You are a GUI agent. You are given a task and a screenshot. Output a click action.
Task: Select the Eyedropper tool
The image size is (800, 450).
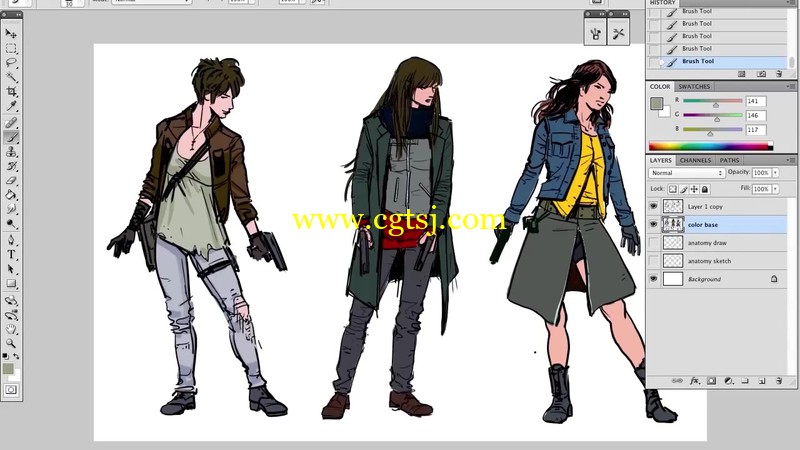point(11,106)
